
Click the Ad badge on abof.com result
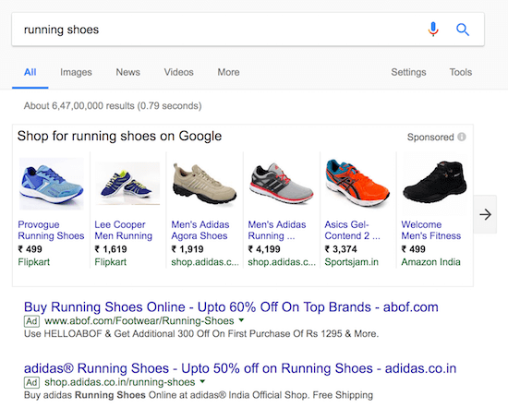(31, 321)
